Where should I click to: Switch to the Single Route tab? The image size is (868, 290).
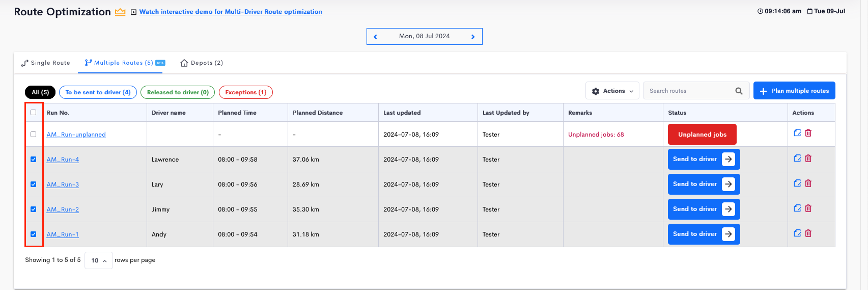[x=45, y=63]
